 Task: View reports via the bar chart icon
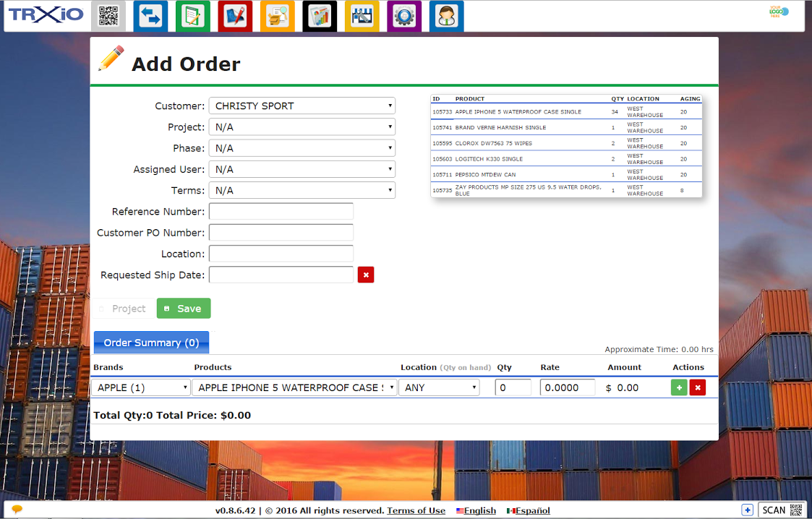[319, 15]
